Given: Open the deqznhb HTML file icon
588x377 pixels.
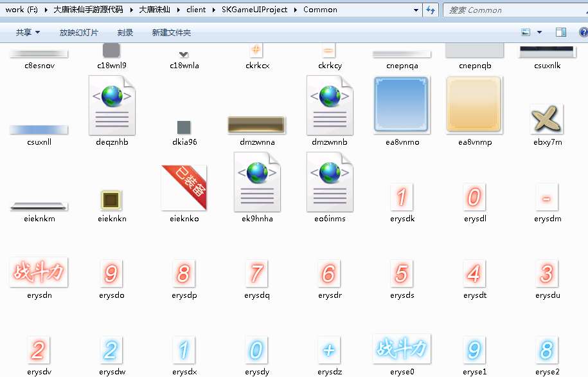Looking at the screenshot, I should pyautogui.click(x=111, y=106).
